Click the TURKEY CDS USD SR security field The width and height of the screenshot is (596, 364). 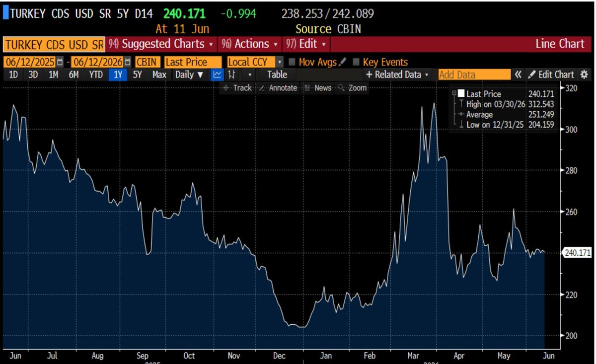(54, 44)
